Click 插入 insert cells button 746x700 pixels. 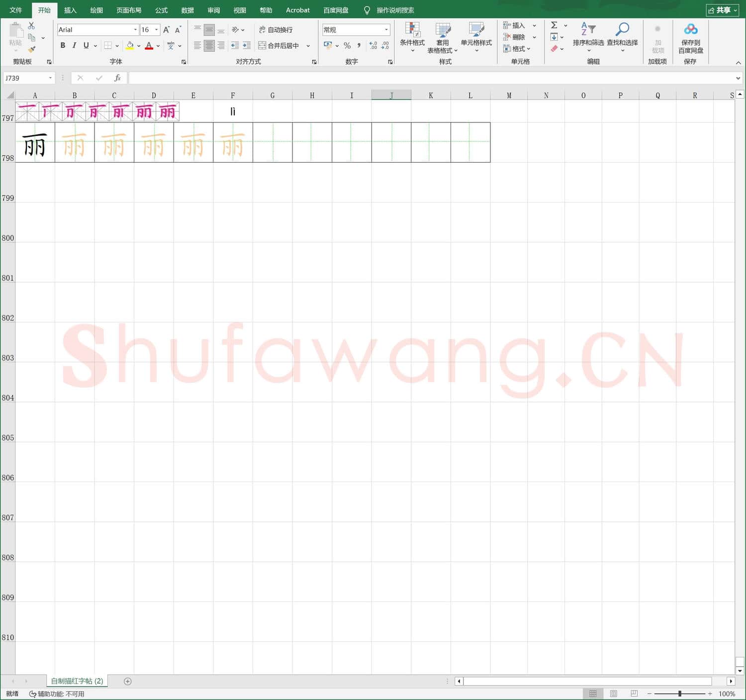(x=514, y=25)
